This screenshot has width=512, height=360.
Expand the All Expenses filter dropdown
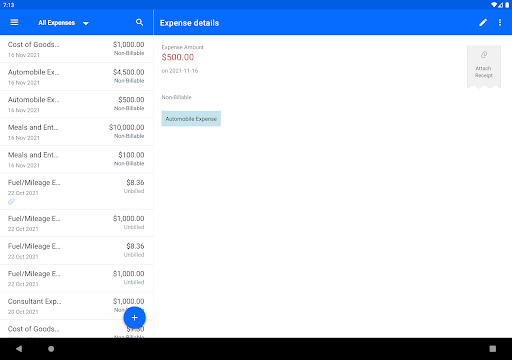pyautogui.click(x=63, y=23)
